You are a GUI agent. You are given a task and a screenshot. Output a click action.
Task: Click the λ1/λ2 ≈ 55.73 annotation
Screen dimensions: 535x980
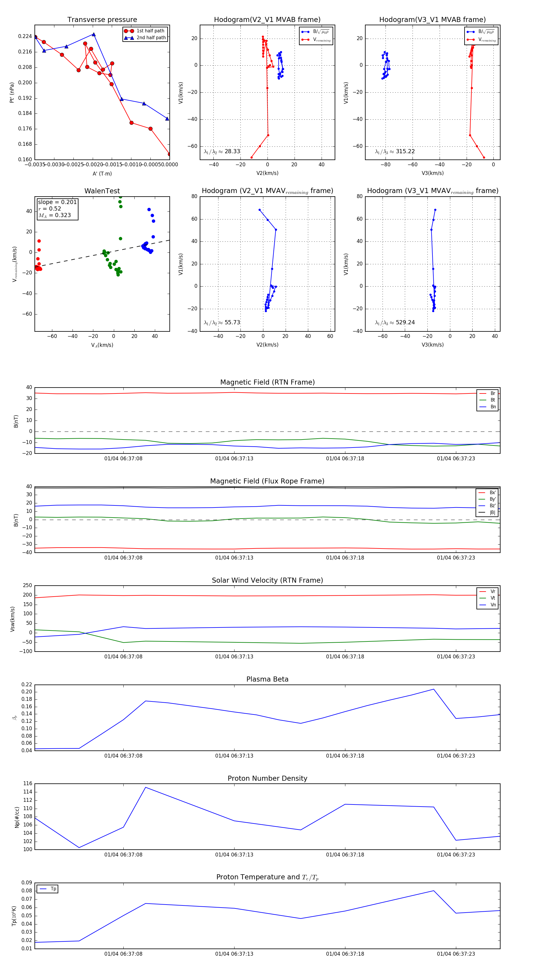[x=222, y=323]
